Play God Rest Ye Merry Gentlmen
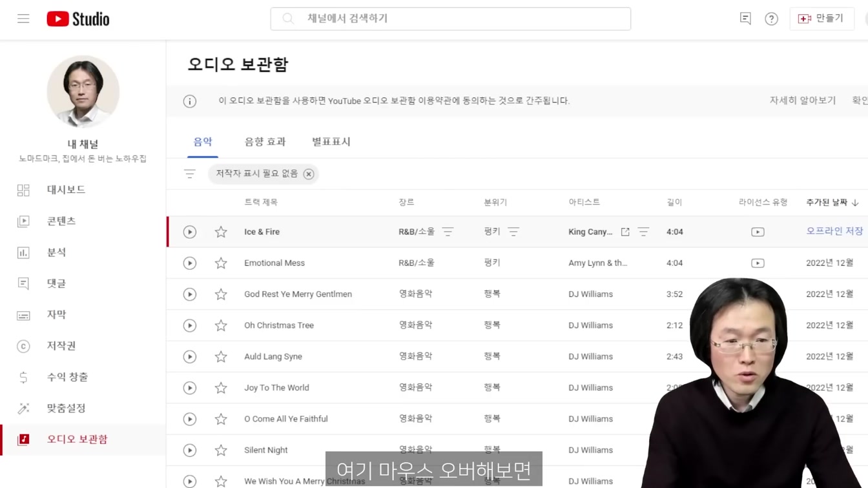The image size is (868, 488). click(189, 294)
